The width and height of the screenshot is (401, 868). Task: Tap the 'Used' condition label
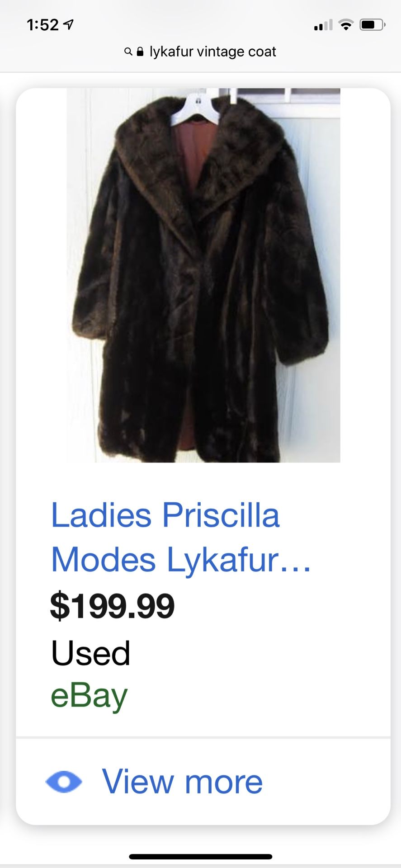90,653
